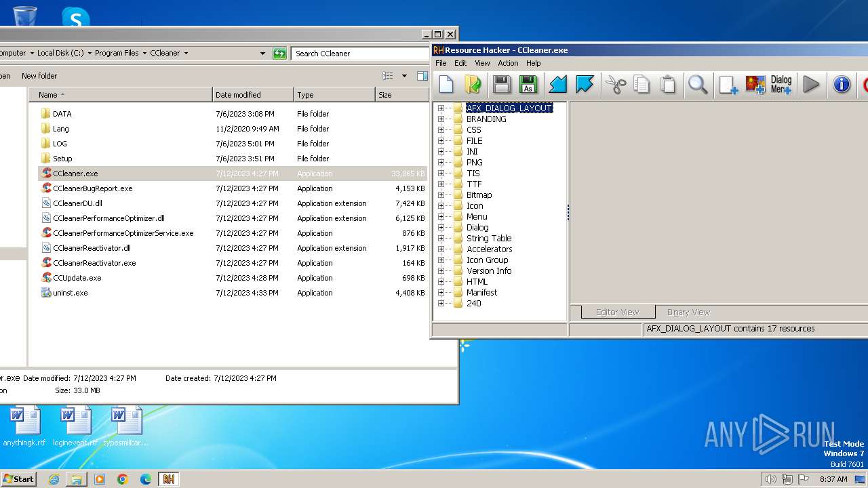Screen dimensions: 868x488
Task: Click the Dialog Merge icon
Action: (x=781, y=85)
